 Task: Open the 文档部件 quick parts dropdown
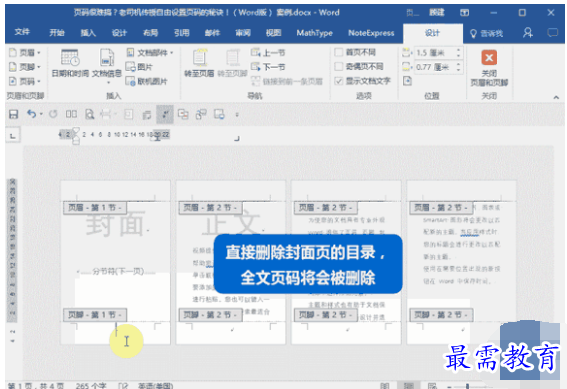[x=150, y=53]
